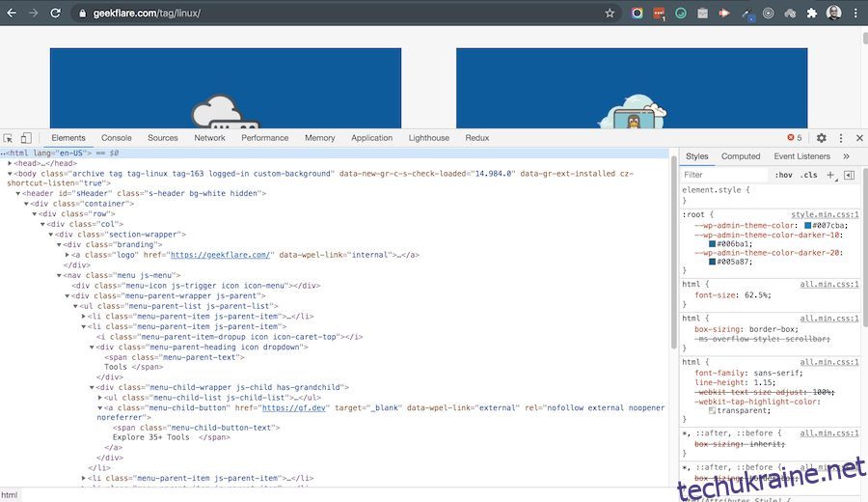Open color picker for #007cba swatch
868x502 pixels.
pos(807,226)
